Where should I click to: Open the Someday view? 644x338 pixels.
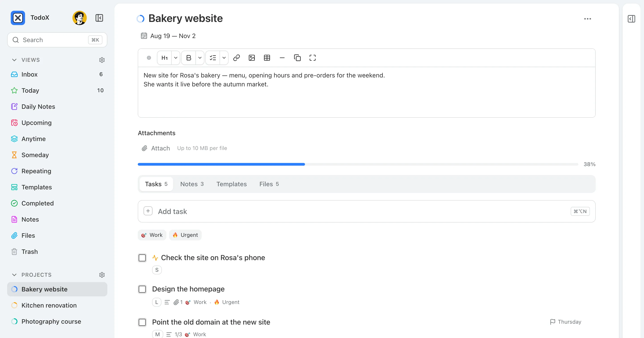point(57,155)
